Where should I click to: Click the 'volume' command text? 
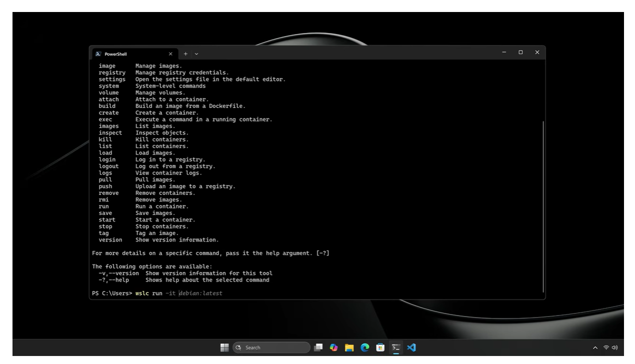(108, 92)
